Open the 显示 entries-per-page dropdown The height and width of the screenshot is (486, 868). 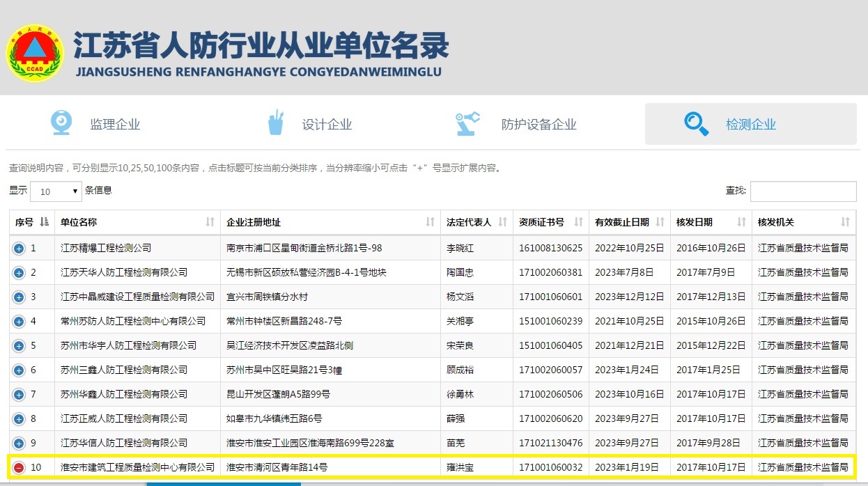(56, 191)
